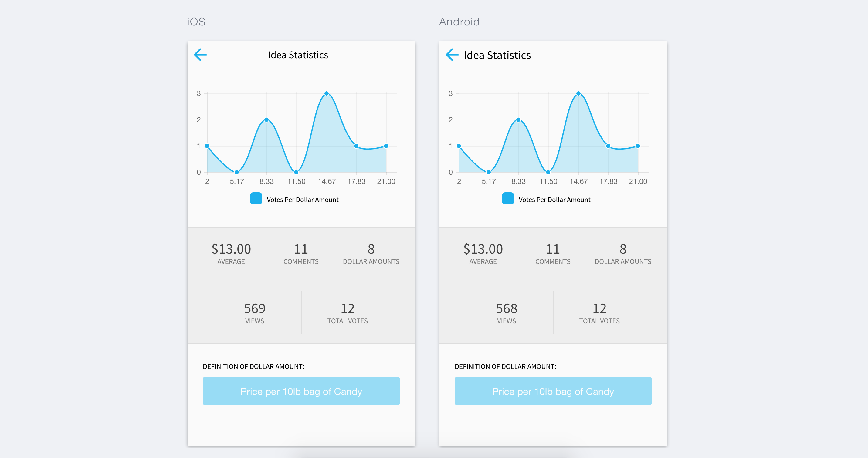The image size is (868, 458).
Task: Tap the iOS back arrow icon
Action: (x=200, y=55)
